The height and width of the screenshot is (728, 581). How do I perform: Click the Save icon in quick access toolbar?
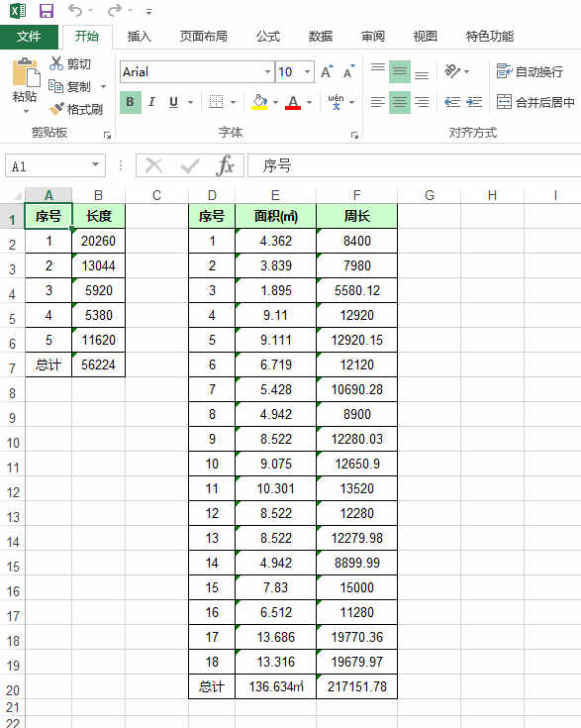pyautogui.click(x=47, y=10)
